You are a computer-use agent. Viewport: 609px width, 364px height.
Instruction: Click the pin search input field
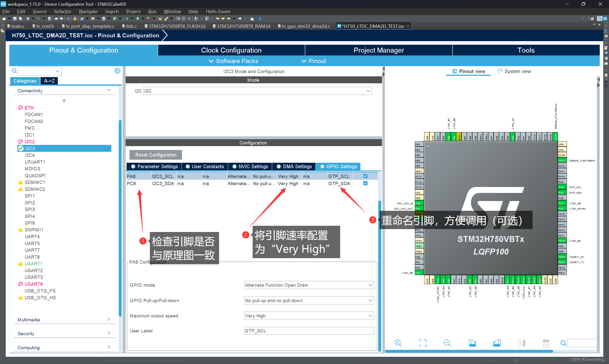582,343
